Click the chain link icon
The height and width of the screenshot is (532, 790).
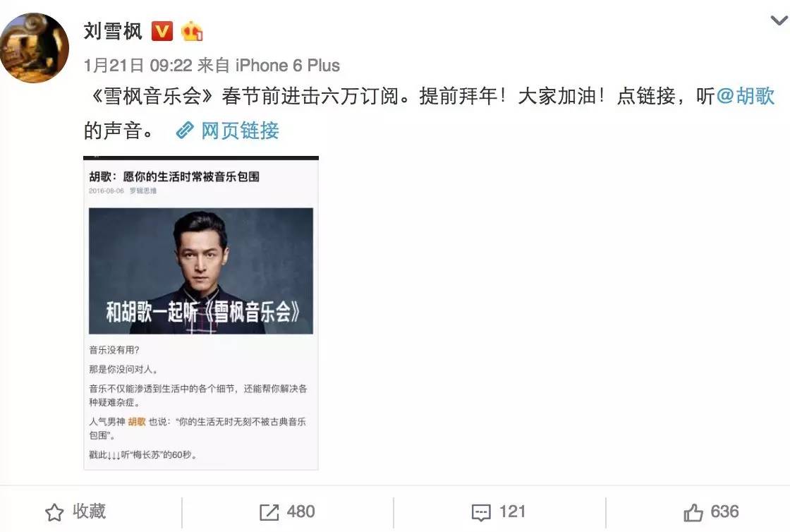click(x=185, y=131)
